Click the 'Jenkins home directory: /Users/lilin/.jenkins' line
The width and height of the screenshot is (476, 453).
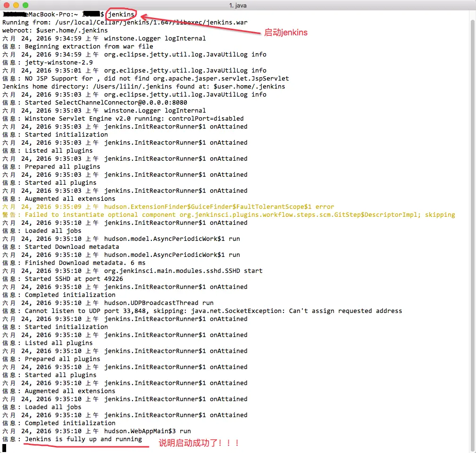144,86
